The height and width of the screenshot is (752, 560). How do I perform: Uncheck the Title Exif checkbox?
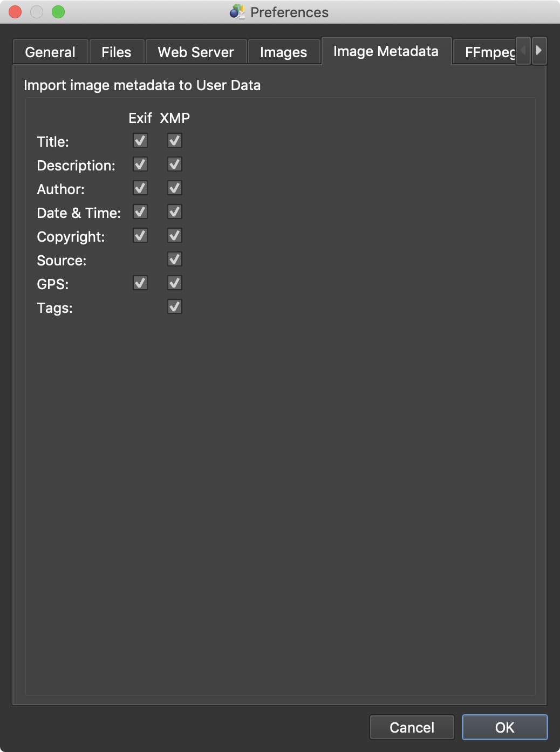click(x=140, y=141)
